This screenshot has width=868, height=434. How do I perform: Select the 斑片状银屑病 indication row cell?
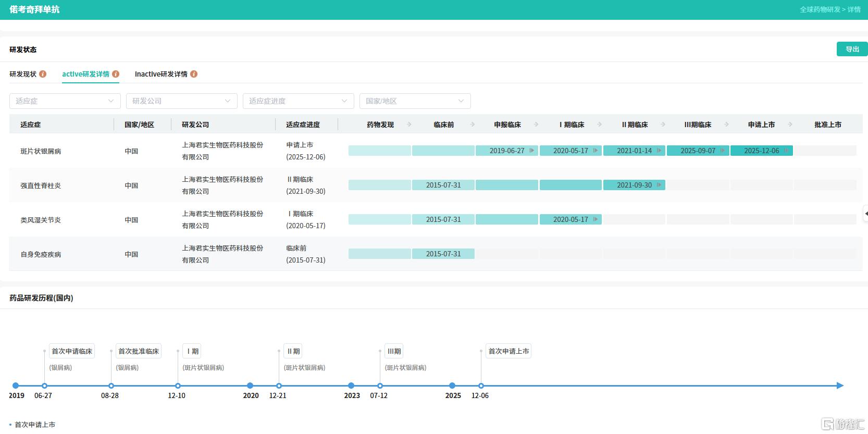[41, 151]
